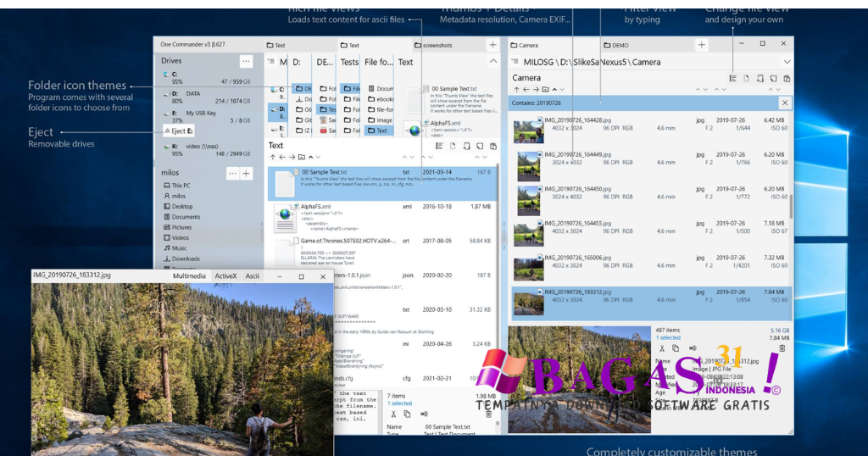
Task: Create a new file in Text pane
Action: coord(453,146)
